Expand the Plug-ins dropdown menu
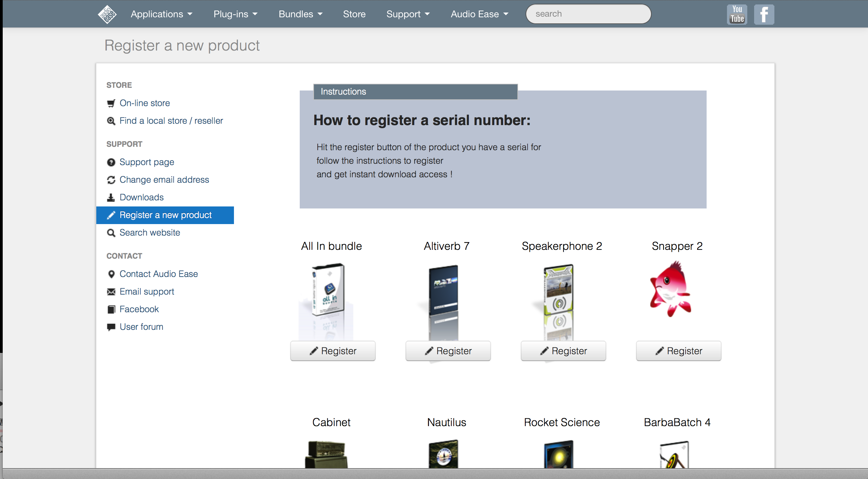Screen dimensions: 868x479 (236, 14)
